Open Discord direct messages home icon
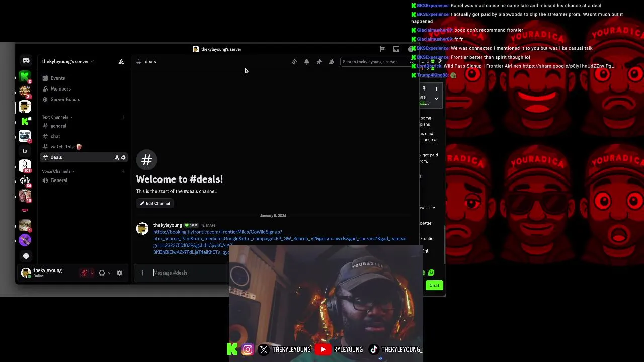 26,61
